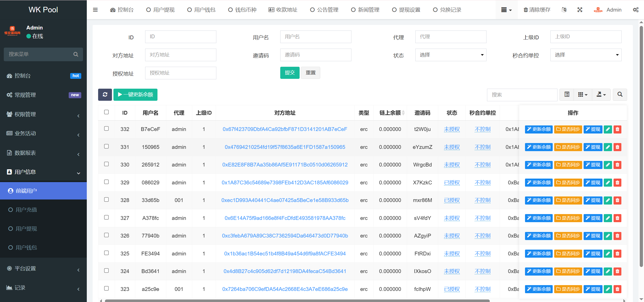Open the 状态 select dropdown
Viewport: 644px width, 302px height.
(x=451, y=55)
